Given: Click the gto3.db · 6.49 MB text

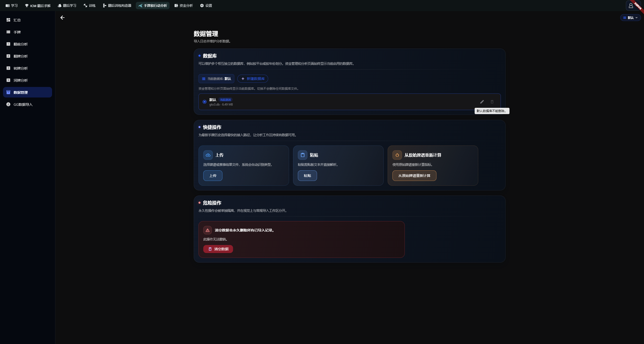Looking at the screenshot, I should [x=221, y=105].
